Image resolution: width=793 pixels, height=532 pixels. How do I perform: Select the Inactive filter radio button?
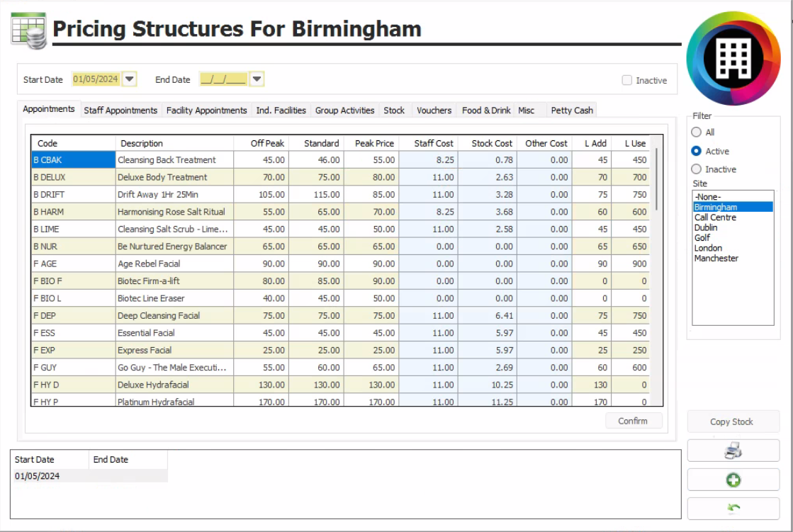[697, 169]
